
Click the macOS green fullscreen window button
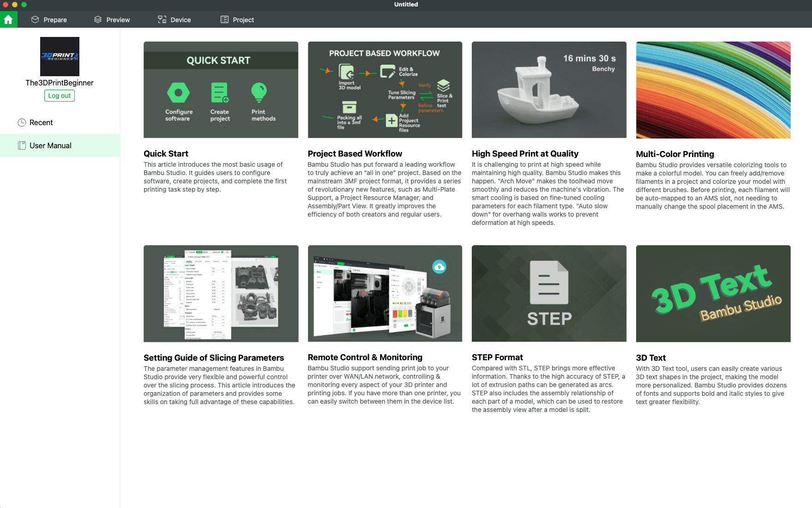tap(24, 5)
